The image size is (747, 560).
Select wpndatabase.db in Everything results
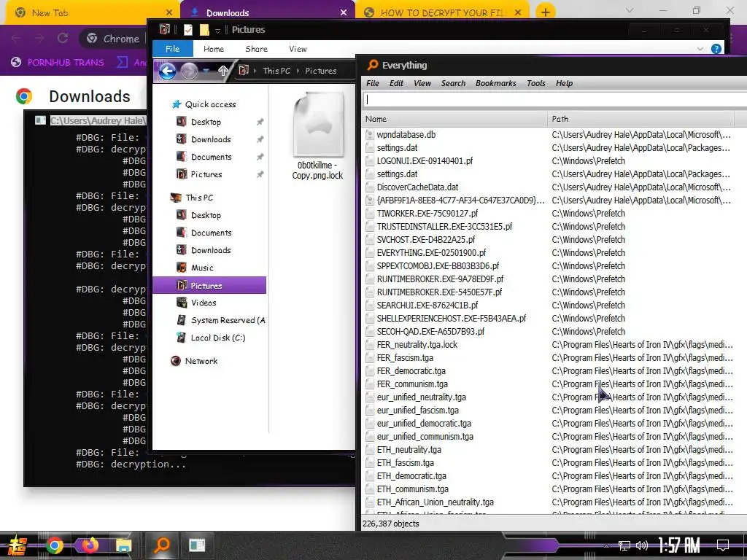click(x=406, y=135)
